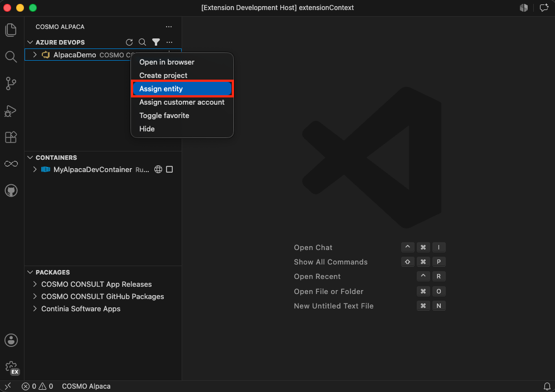Refresh the Azure DevOps section
This screenshot has height=392, width=555.
129,42
